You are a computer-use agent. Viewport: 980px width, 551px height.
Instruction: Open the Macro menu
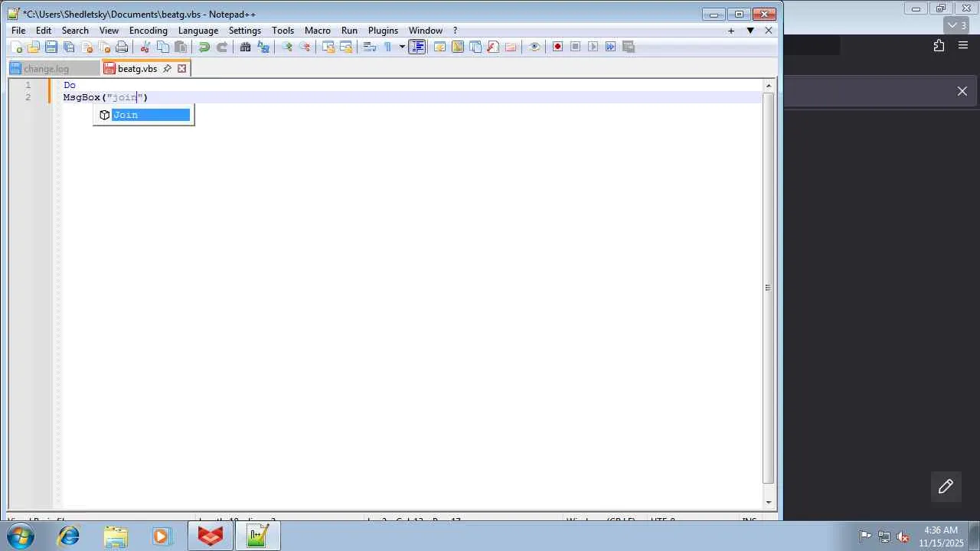pos(318,31)
